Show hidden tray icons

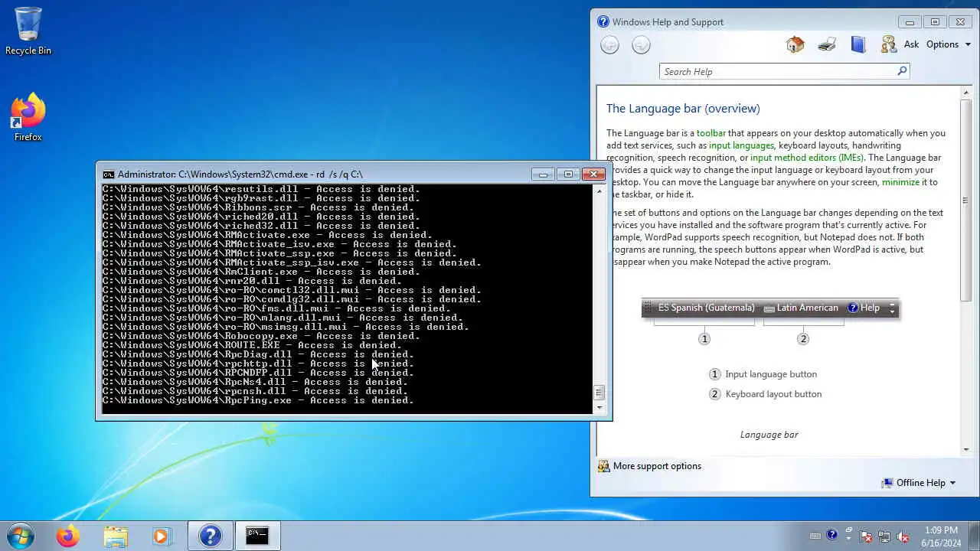coord(849,536)
